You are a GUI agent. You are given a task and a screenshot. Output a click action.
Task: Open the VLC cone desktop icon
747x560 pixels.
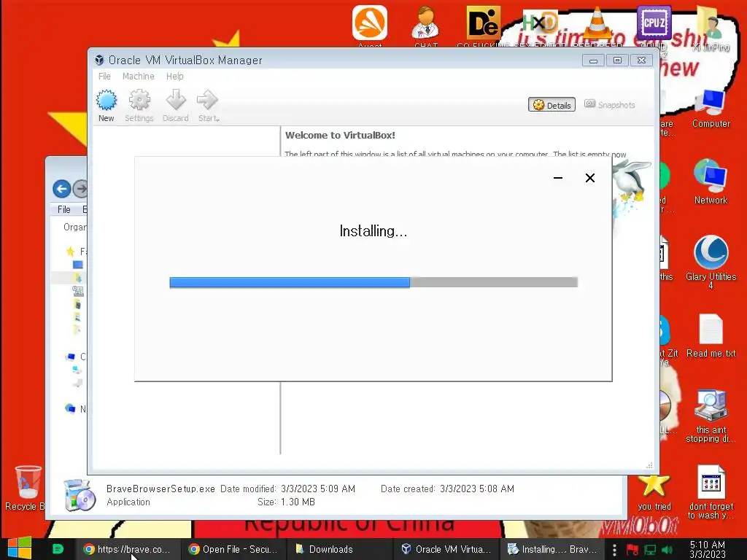pyautogui.click(x=597, y=24)
